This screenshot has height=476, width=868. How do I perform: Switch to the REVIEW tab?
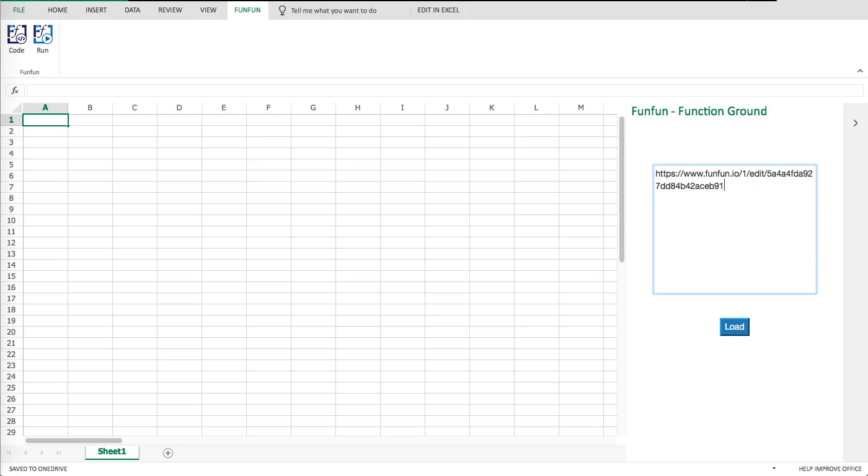(170, 10)
